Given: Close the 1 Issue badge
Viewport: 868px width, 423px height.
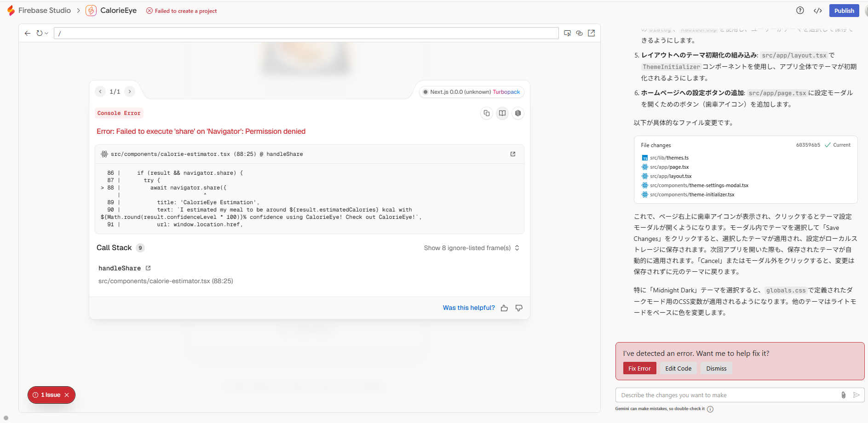Looking at the screenshot, I should coord(67,395).
